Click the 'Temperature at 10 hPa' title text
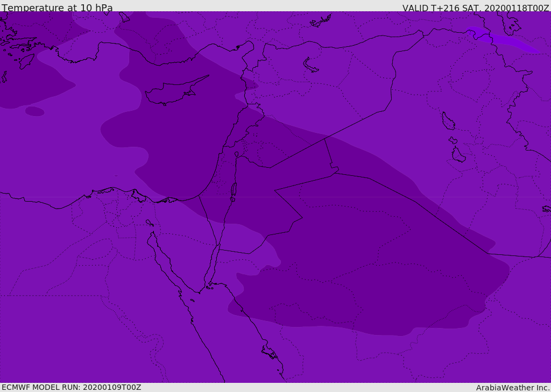The height and width of the screenshot is (392, 551). [57, 8]
